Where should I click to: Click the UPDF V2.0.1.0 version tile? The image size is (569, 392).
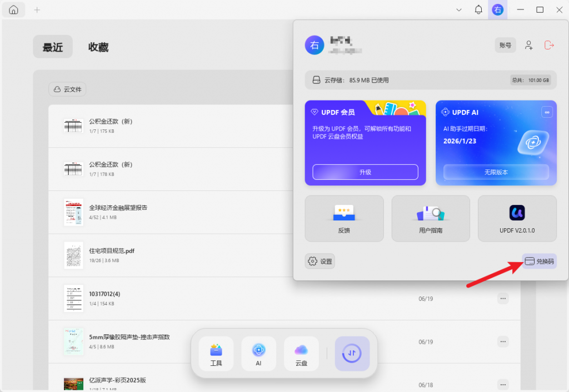pos(517,219)
